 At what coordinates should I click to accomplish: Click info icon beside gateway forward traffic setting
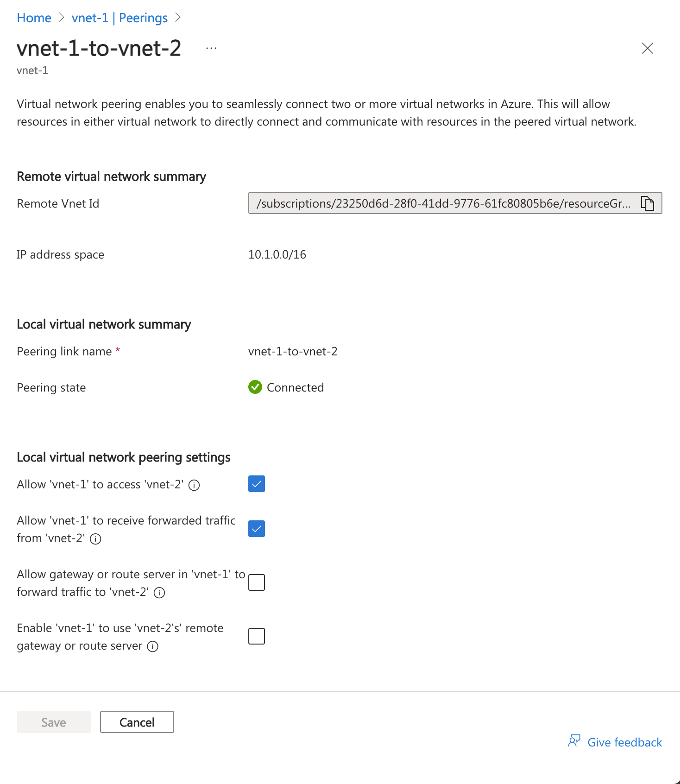coord(159,593)
